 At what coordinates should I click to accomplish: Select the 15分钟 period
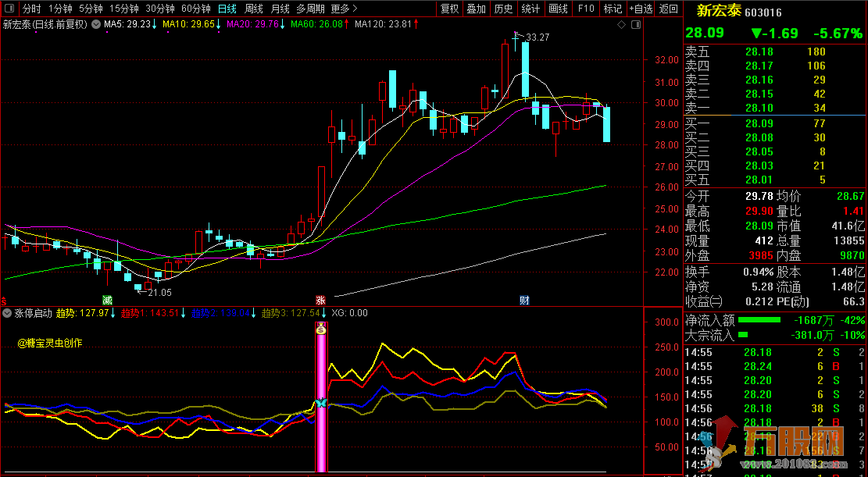point(124,9)
